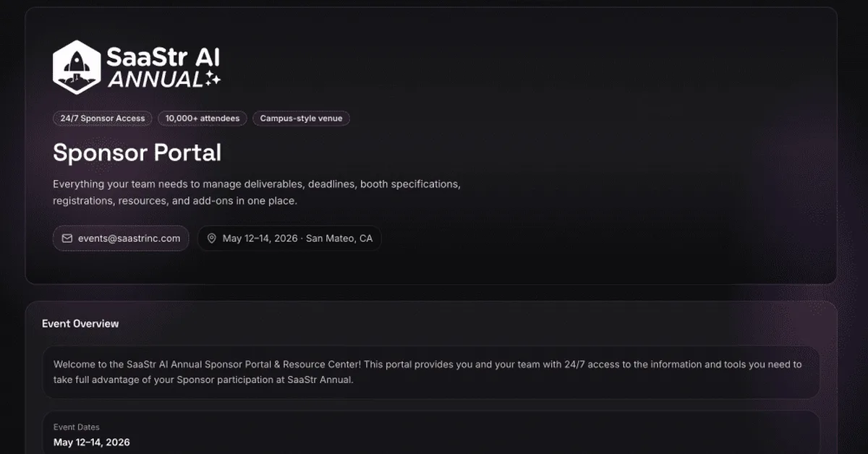Screen dimensions: 868x454
Task: Click the envelope icon in the email chip
Action: pos(67,239)
